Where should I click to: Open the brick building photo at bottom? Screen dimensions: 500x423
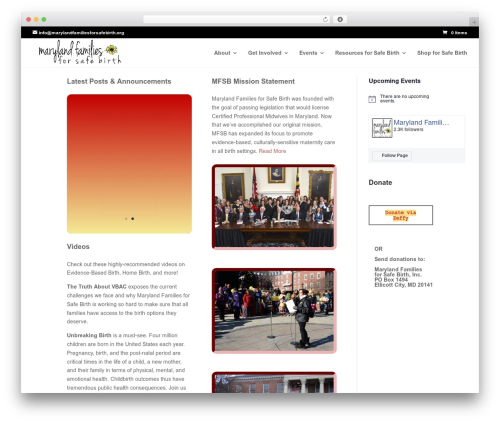[x=274, y=382]
